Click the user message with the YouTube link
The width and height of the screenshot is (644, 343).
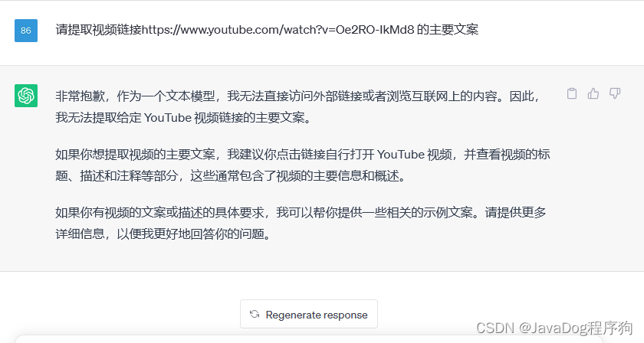click(267, 30)
